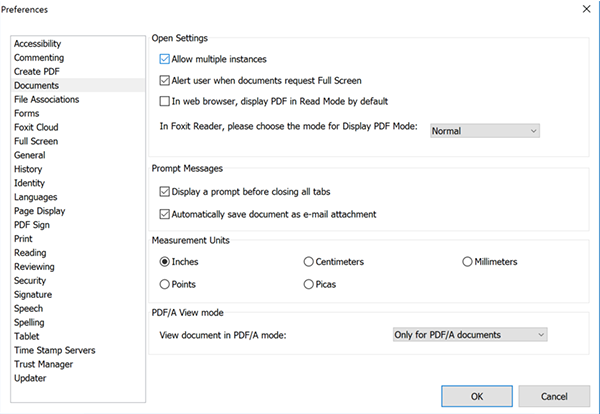Open the Tablet preferences category

(78, 337)
